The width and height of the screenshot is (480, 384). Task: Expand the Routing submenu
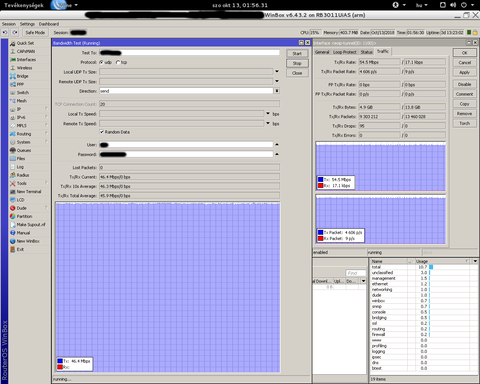(x=46, y=134)
